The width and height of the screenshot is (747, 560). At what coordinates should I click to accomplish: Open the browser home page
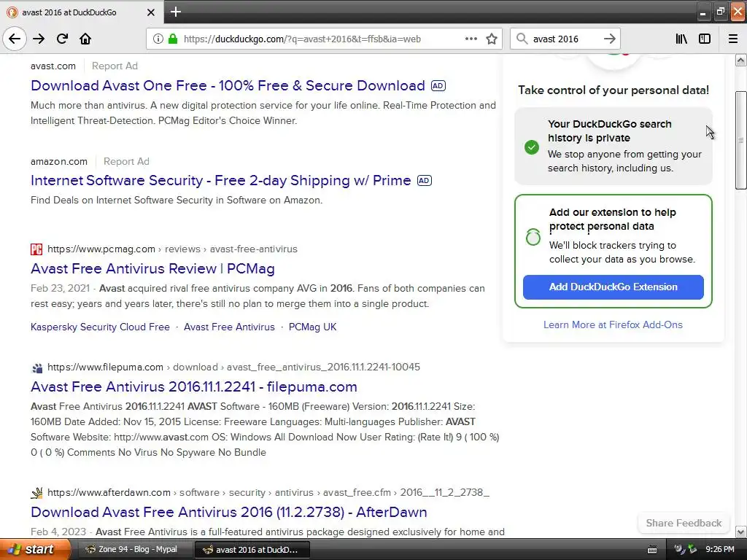click(x=85, y=39)
